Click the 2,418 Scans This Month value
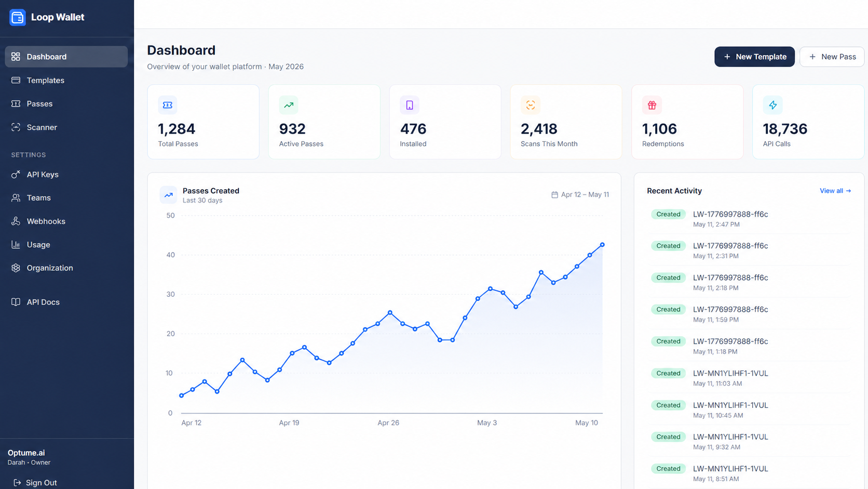868x489 pixels. tap(539, 129)
